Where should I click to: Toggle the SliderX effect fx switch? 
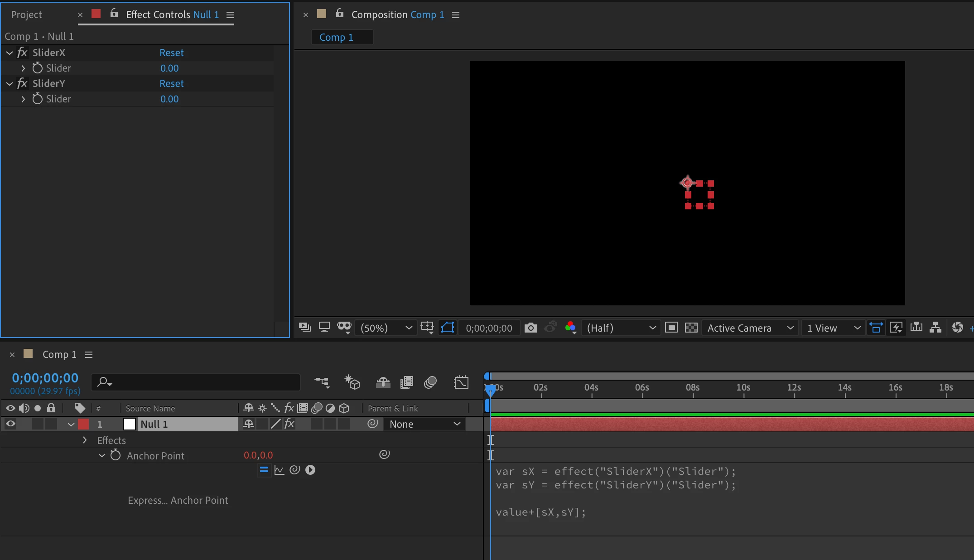point(22,53)
